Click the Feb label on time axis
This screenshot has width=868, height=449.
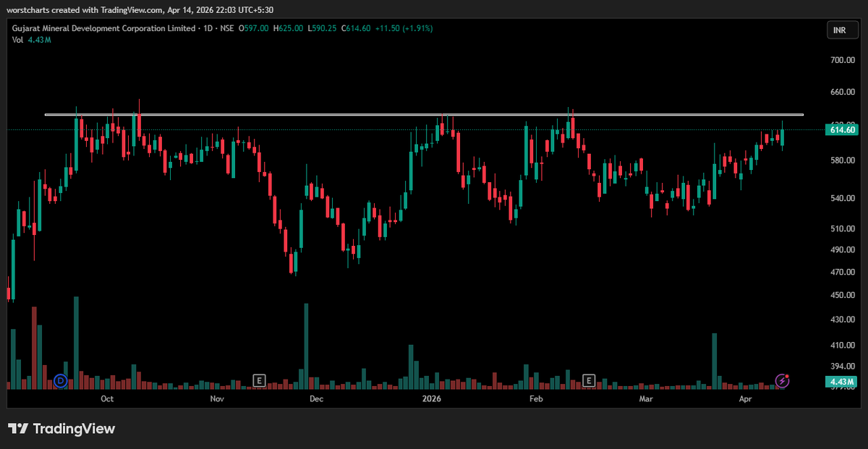(536, 398)
